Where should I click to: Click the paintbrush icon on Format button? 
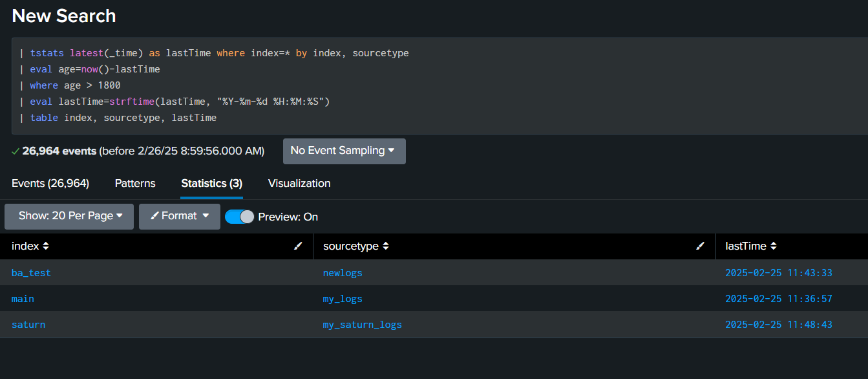pyautogui.click(x=154, y=216)
